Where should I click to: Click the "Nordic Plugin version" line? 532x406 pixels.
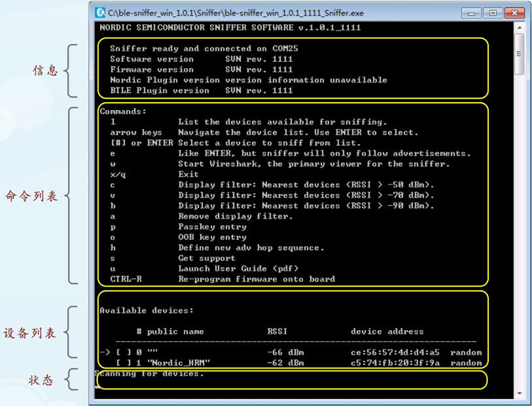pos(249,80)
